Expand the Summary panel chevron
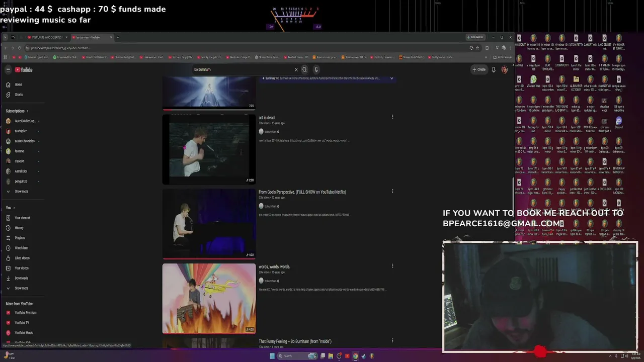644x362 pixels. 391,78
